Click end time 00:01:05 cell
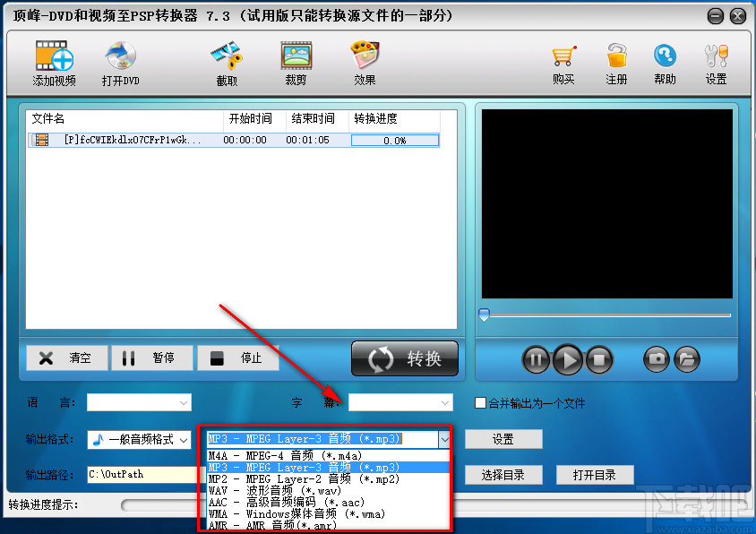This screenshot has height=534, width=756. pos(307,141)
